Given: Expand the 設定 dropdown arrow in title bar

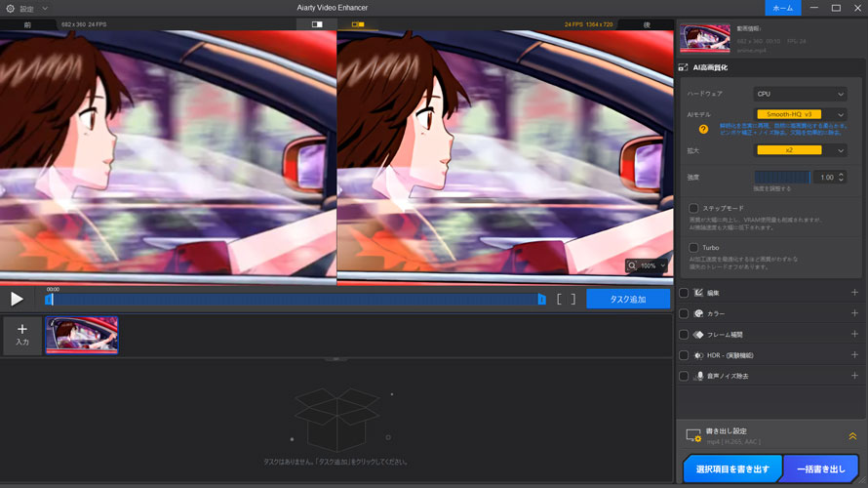Looking at the screenshot, I should tap(45, 9).
